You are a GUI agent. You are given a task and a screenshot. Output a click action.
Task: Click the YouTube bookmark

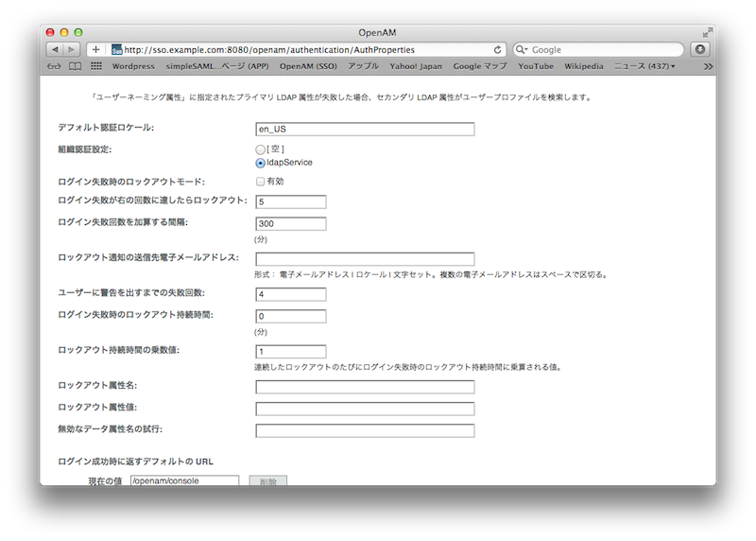point(536,66)
